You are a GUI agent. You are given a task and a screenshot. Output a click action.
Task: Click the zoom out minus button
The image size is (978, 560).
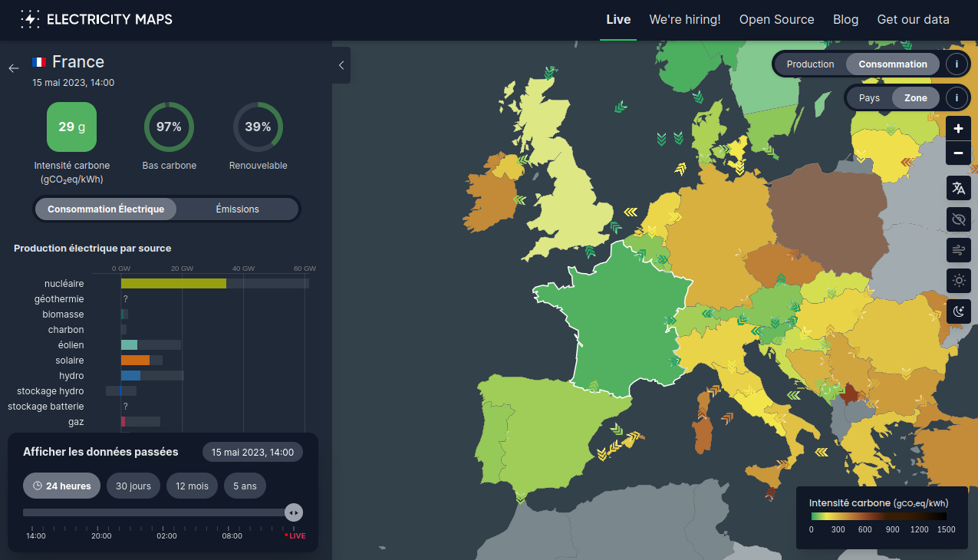958,153
